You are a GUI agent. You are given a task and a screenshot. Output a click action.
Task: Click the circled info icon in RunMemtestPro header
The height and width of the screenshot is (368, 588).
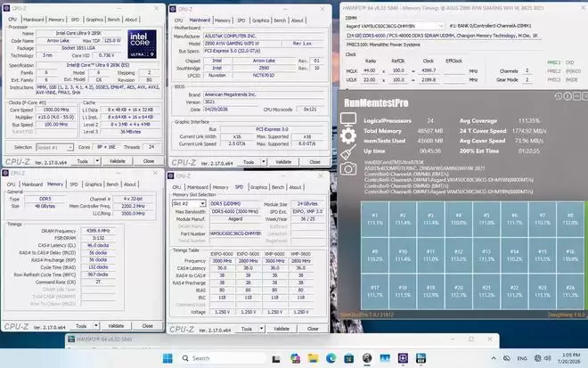(x=568, y=96)
